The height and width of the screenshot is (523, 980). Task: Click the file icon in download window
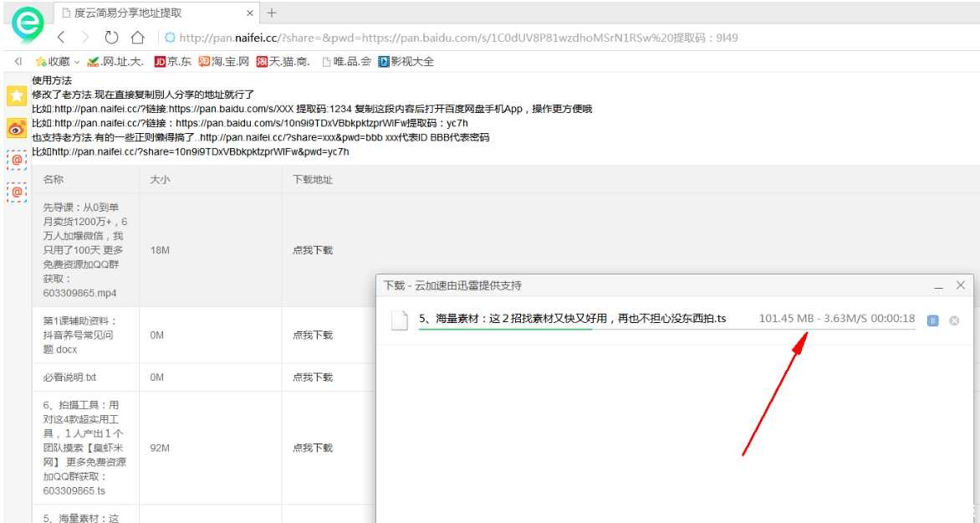click(x=400, y=320)
